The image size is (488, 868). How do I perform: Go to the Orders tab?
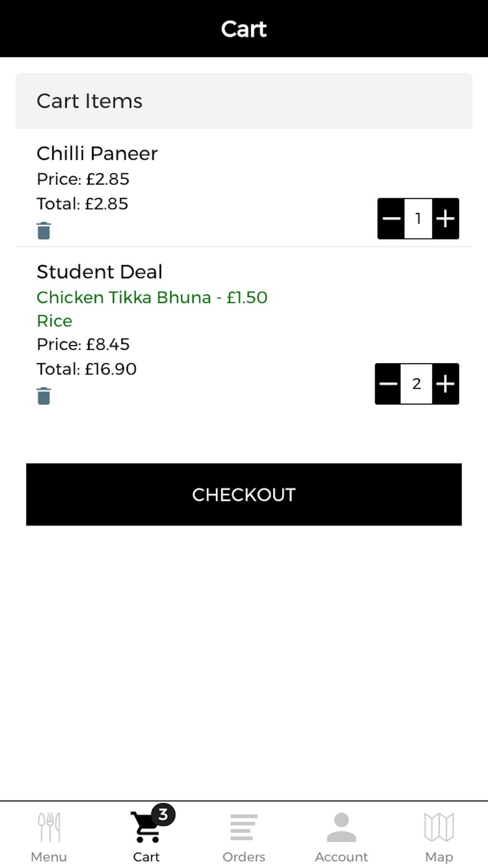point(244,836)
